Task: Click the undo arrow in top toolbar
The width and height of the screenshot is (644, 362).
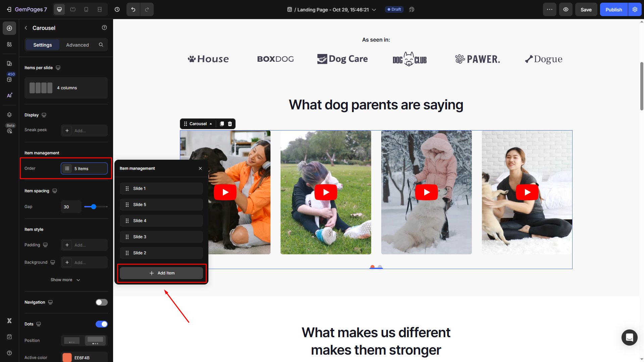Action: [x=133, y=9]
